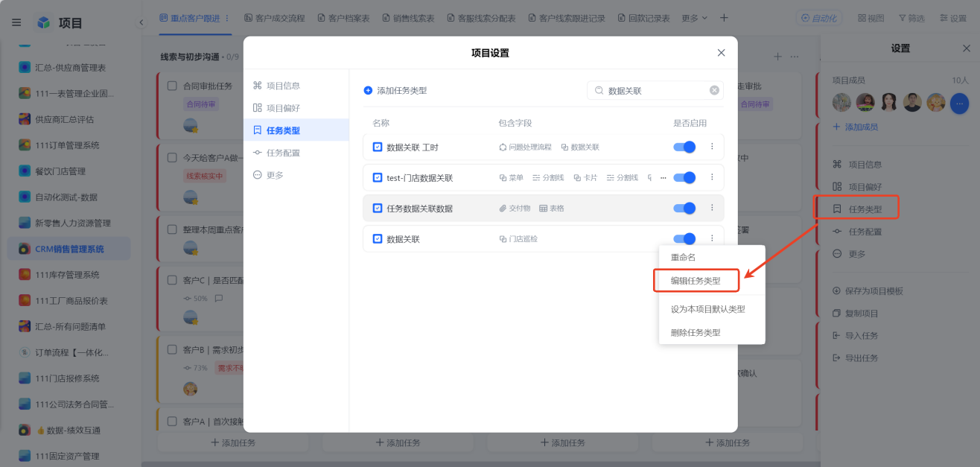Switch to 客服线索分配表 tab
980x467 pixels.
click(482, 18)
